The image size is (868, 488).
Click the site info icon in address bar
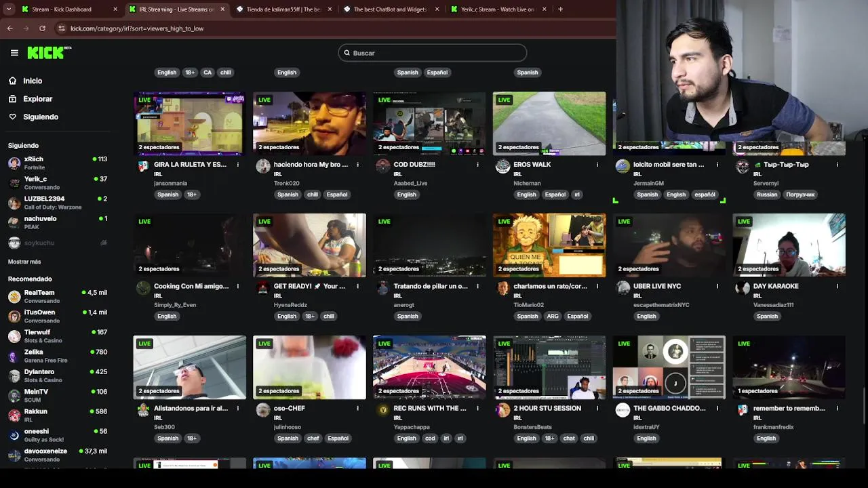(x=62, y=28)
